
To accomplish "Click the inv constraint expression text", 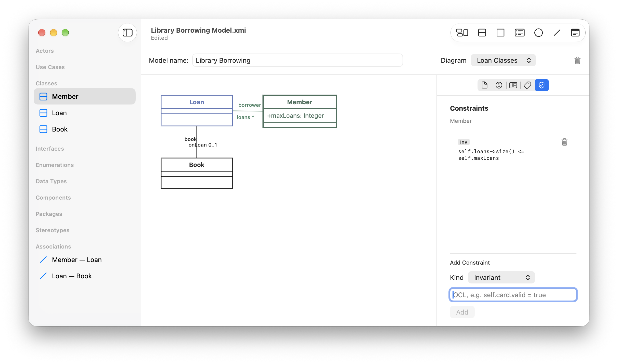I will click(x=491, y=155).
